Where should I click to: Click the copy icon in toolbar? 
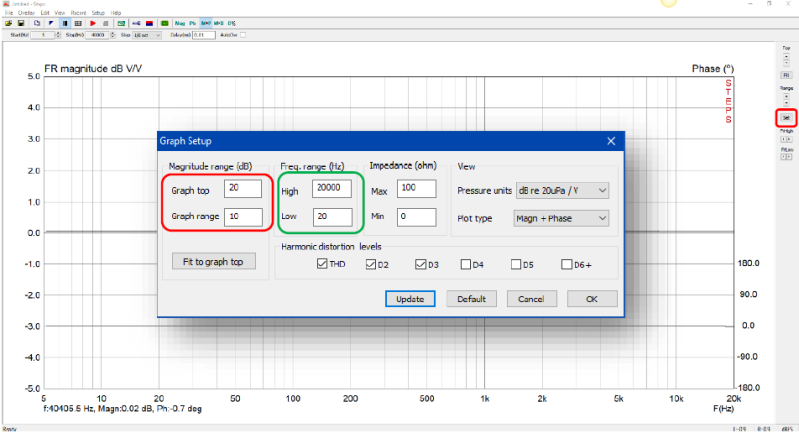(37, 21)
